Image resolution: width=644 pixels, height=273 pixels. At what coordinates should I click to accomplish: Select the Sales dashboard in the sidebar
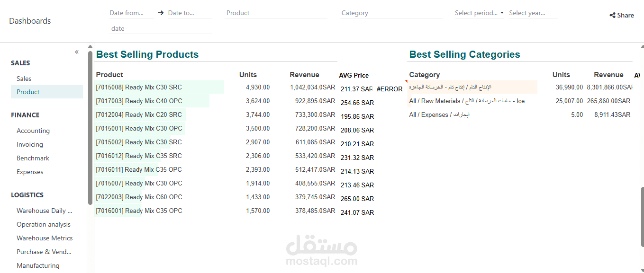pos(24,78)
